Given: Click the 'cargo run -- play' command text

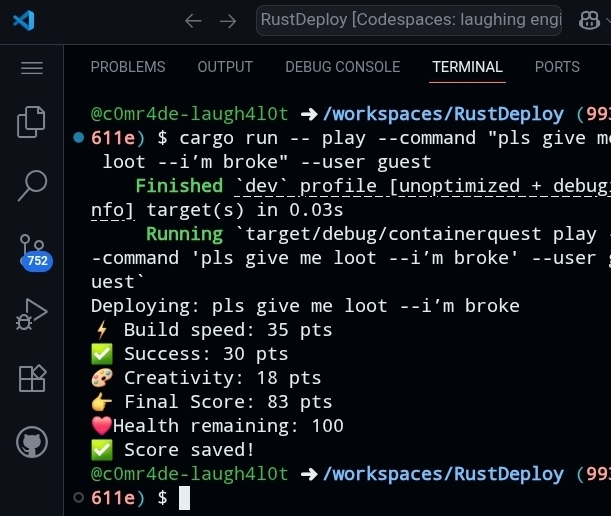Looking at the screenshot, I should tap(272, 138).
